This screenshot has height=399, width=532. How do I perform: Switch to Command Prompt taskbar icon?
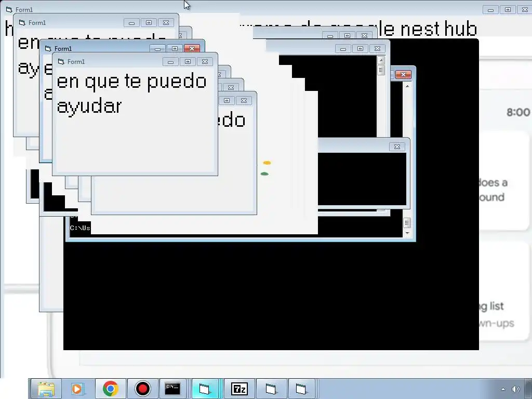click(x=172, y=389)
